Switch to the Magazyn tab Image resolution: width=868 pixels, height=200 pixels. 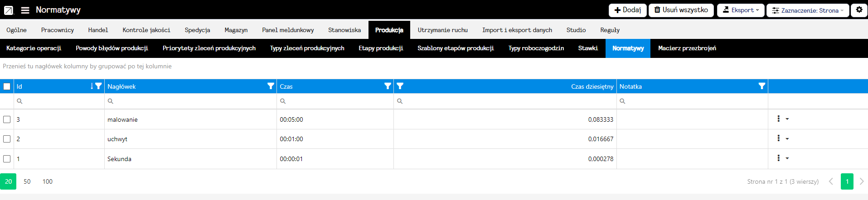click(x=236, y=30)
